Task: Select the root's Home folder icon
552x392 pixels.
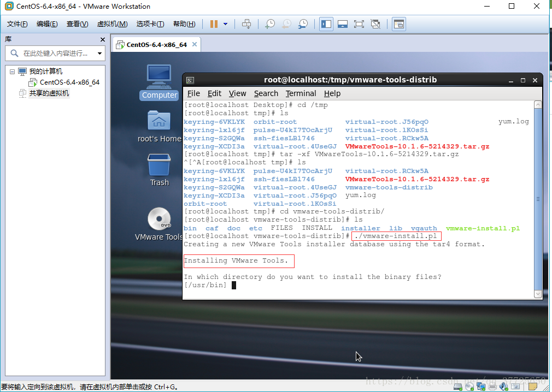Action: (x=159, y=127)
